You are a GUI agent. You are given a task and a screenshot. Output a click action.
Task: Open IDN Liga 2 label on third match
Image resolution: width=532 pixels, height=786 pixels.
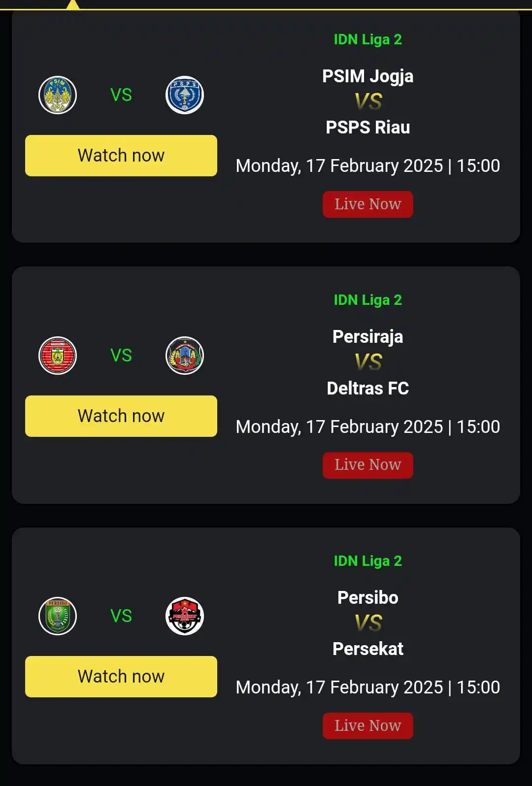point(368,561)
